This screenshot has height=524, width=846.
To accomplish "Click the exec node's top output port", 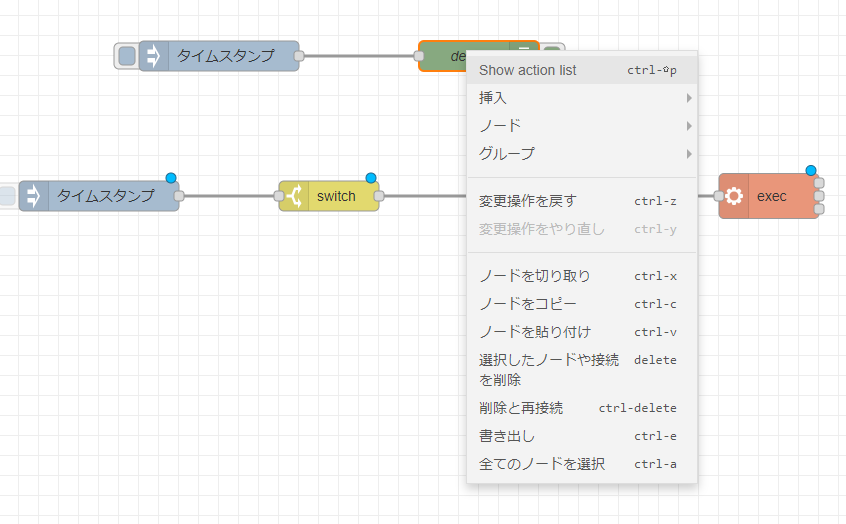I will (x=819, y=183).
